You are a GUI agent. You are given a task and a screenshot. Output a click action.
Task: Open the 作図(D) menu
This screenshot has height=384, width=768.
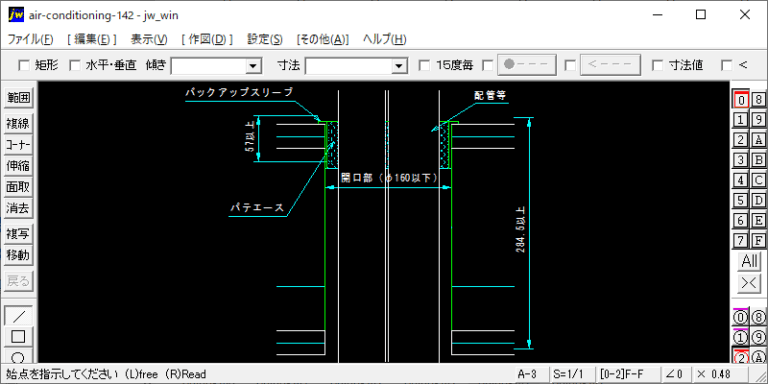tap(207, 39)
